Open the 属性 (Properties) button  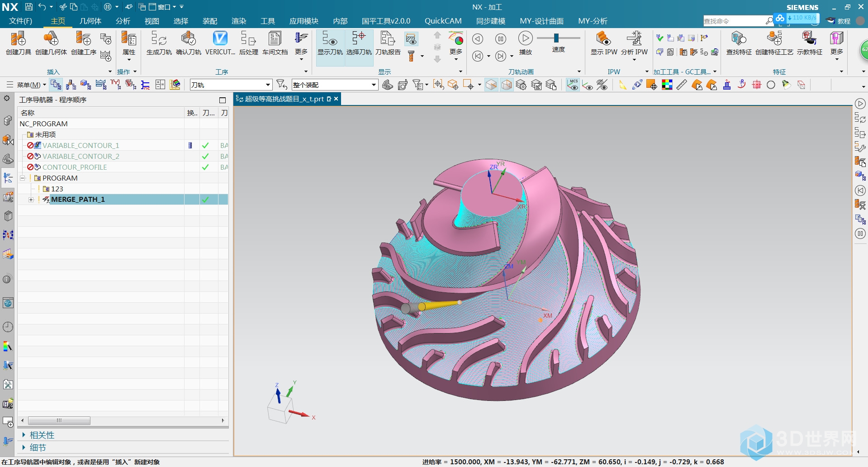click(129, 46)
